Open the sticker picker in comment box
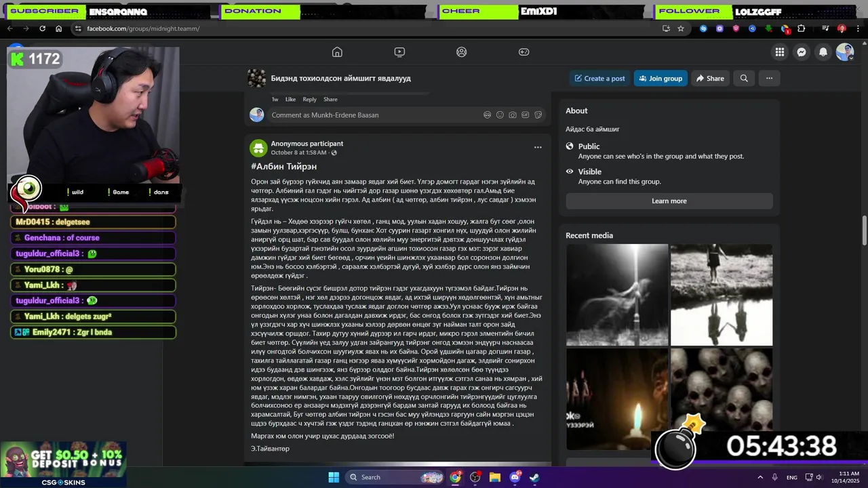The width and height of the screenshot is (868, 488). tap(538, 115)
